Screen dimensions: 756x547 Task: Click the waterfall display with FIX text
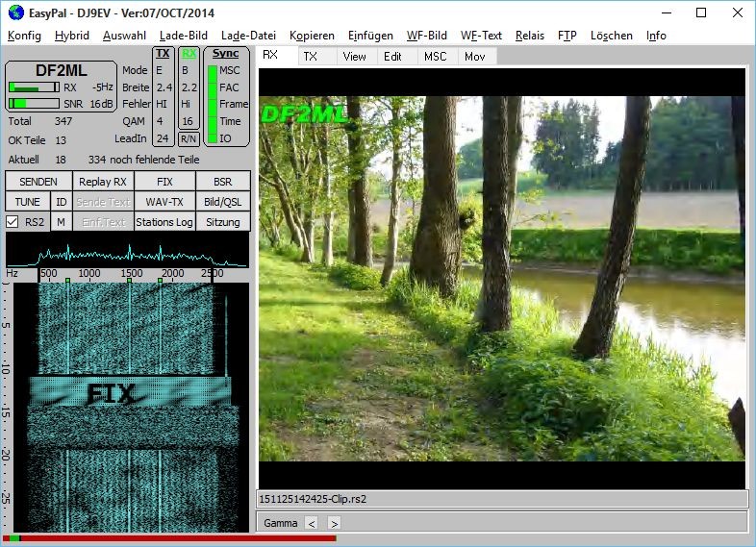(x=131, y=408)
